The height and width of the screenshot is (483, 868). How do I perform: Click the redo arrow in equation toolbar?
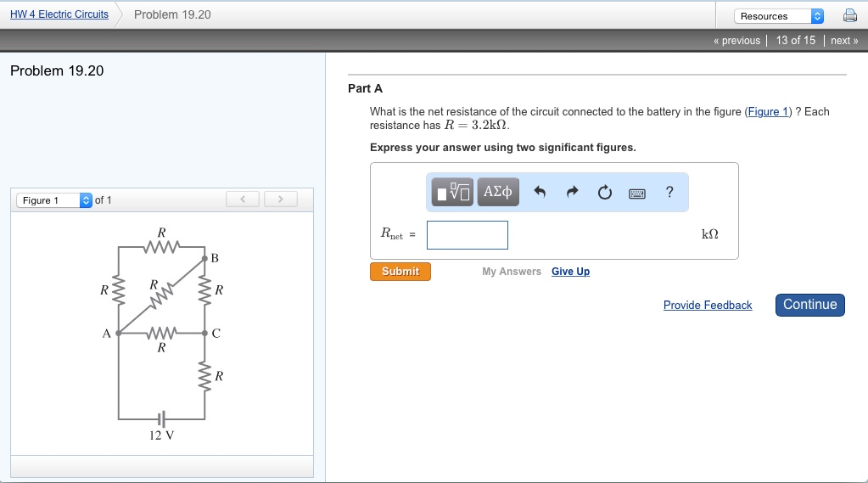click(x=573, y=192)
